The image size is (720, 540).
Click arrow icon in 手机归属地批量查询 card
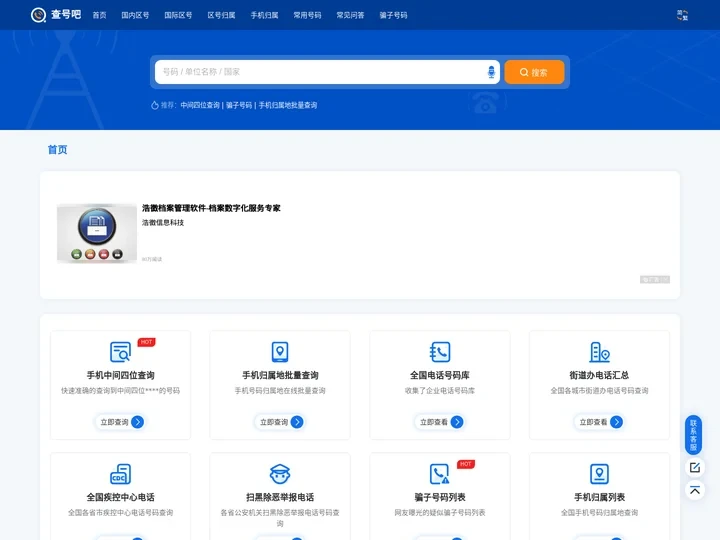(297, 422)
